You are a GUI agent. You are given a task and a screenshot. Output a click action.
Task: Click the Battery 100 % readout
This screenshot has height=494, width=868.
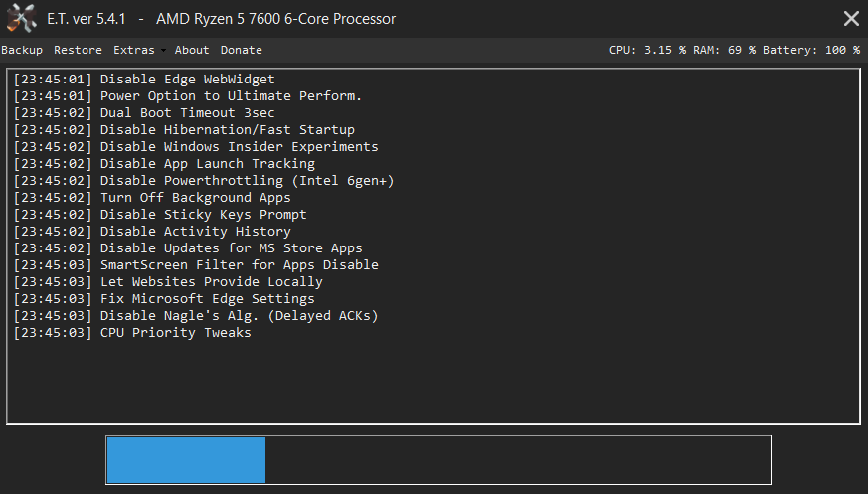(x=811, y=50)
